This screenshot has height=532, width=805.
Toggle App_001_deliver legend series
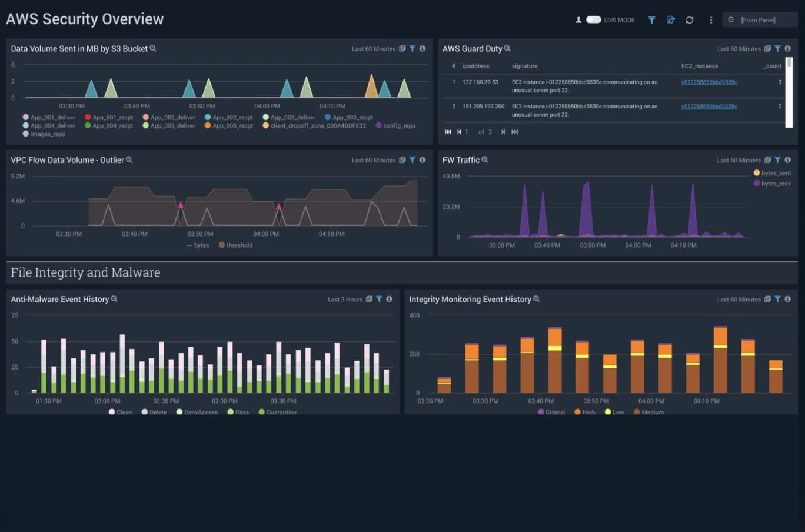tap(49, 118)
